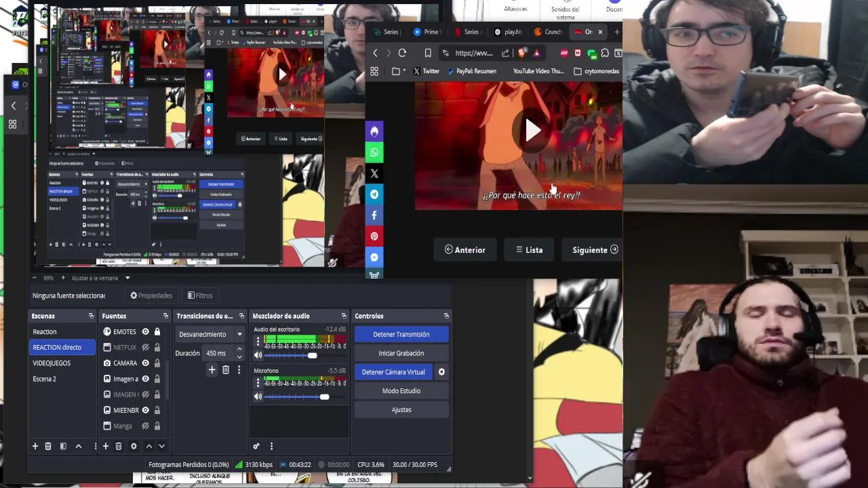Add a new source in Fuentes
The image size is (868, 488).
pyautogui.click(x=105, y=446)
